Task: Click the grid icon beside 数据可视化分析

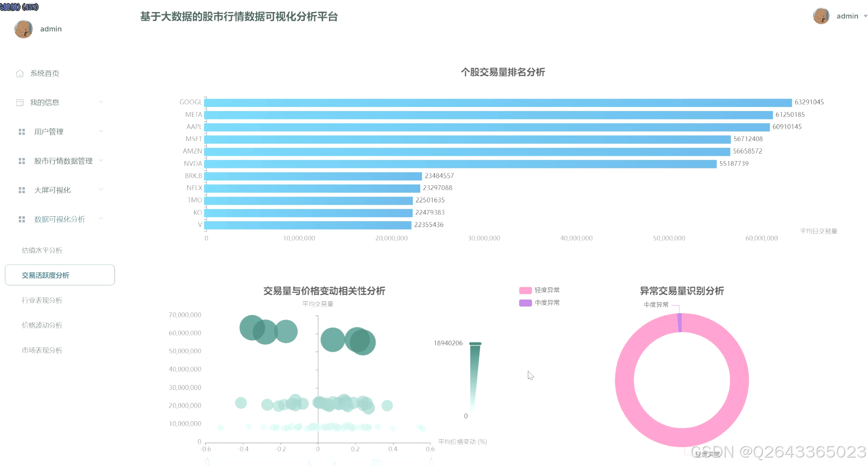Action: coord(21,219)
